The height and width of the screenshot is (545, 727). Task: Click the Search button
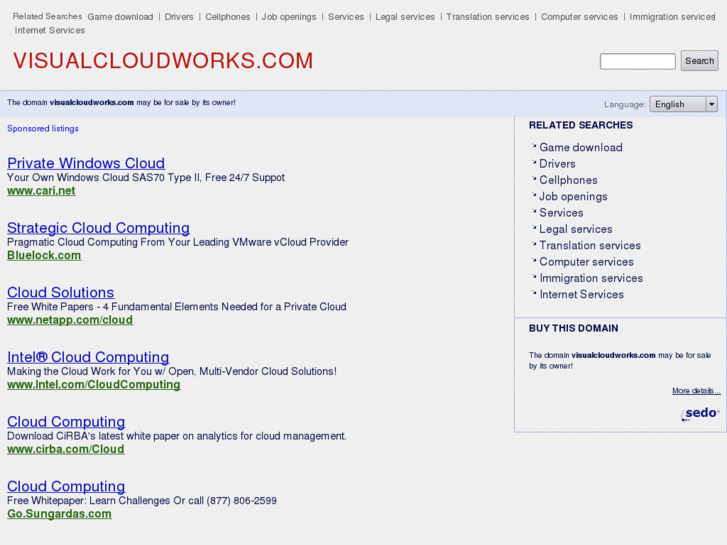(699, 61)
